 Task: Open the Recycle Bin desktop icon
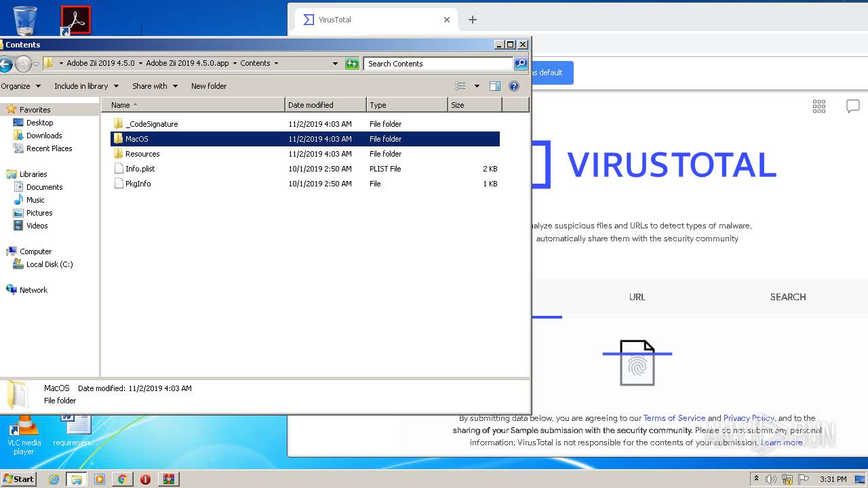click(24, 20)
